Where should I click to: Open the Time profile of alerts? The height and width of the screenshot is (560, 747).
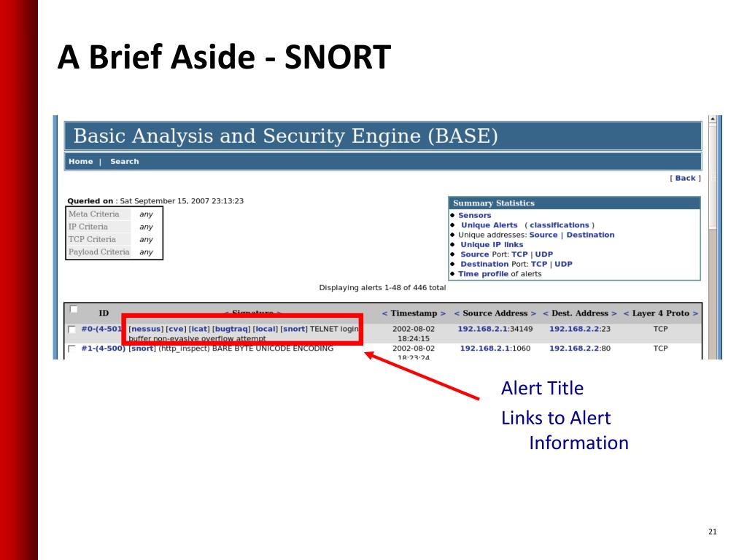483,274
